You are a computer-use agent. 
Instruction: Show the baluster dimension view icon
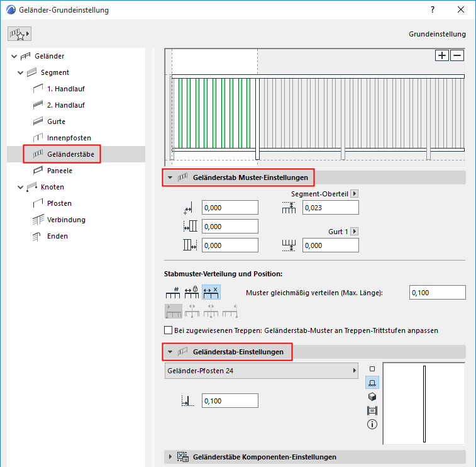[372, 411]
